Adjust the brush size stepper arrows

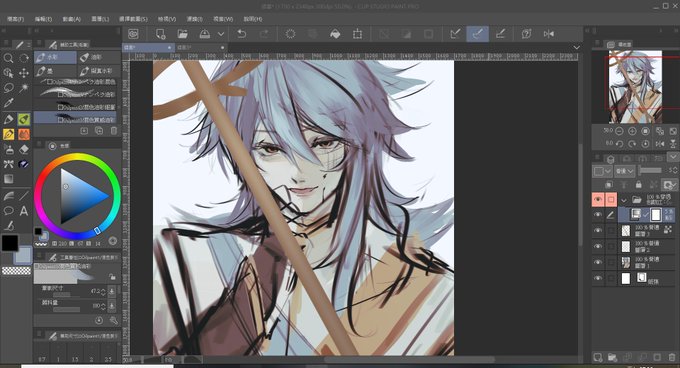(x=104, y=292)
